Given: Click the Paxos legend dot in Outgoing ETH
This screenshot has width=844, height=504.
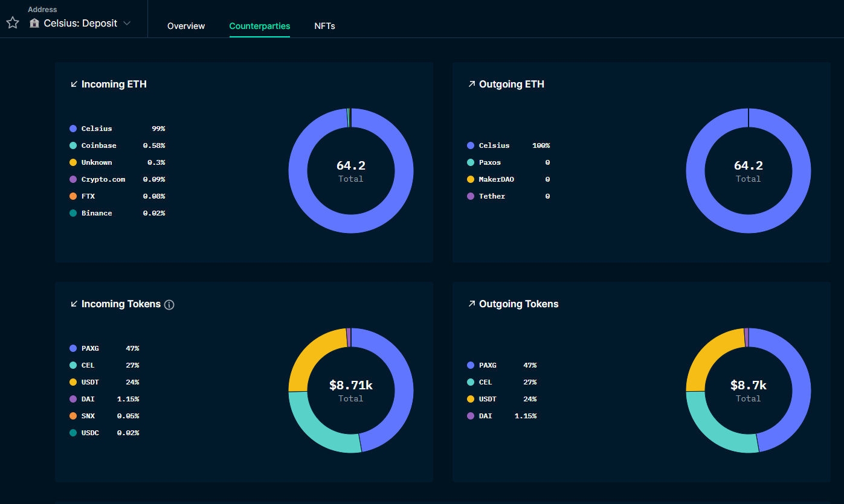Looking at the screenshot, I should 471,162.
